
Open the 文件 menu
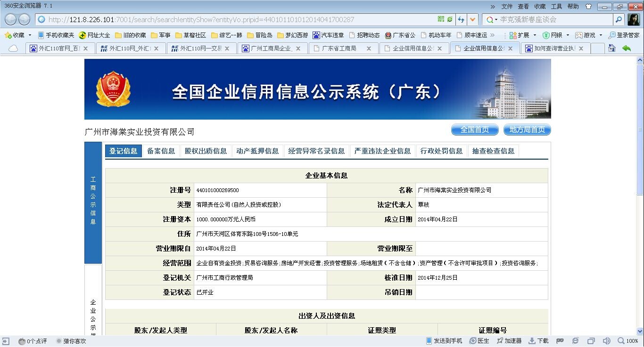click(x=507, y=7)
